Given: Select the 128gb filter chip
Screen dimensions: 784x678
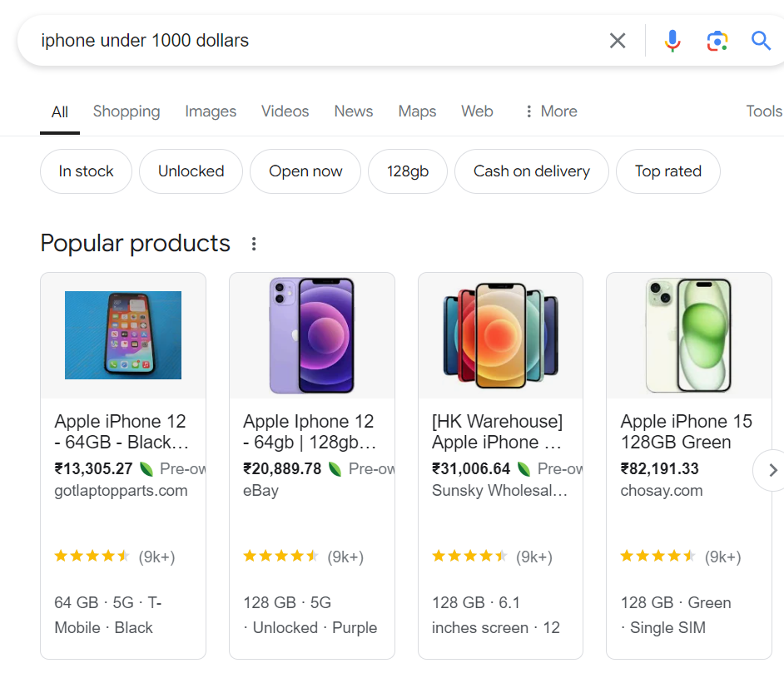Looking at the screenshot, I should point(408,171).
